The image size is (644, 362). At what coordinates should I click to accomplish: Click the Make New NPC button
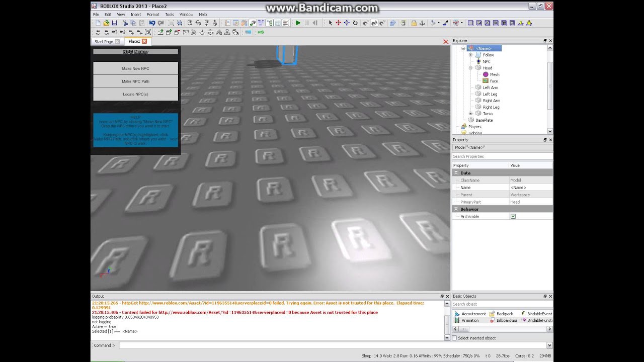click(136, 68)
